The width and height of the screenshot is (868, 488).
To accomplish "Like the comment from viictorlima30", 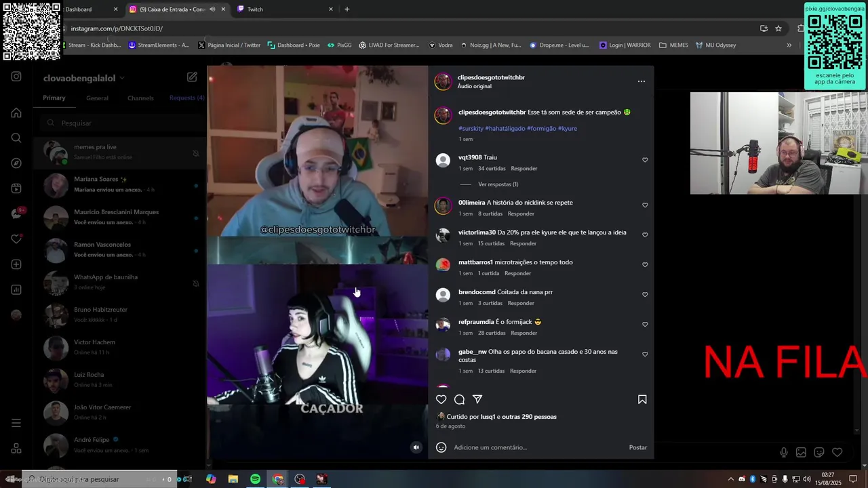I will pyautogui.click(x=645, y=235).
